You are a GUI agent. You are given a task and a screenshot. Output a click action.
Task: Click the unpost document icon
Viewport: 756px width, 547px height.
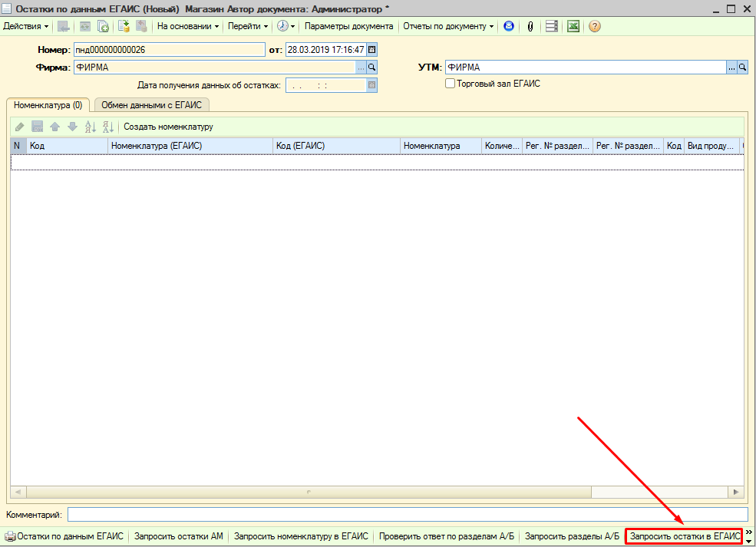pyautogui.click(x=141, y=27)
